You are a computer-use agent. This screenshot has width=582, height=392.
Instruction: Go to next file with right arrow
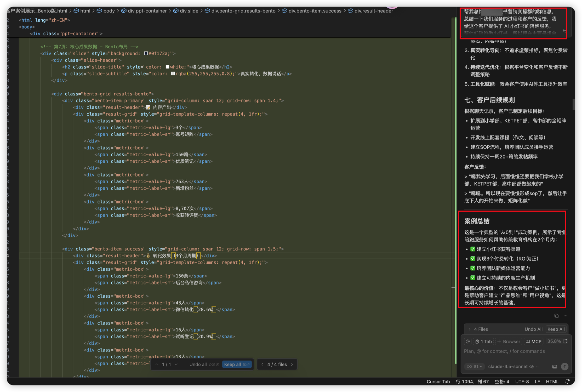tap(292, 364)
